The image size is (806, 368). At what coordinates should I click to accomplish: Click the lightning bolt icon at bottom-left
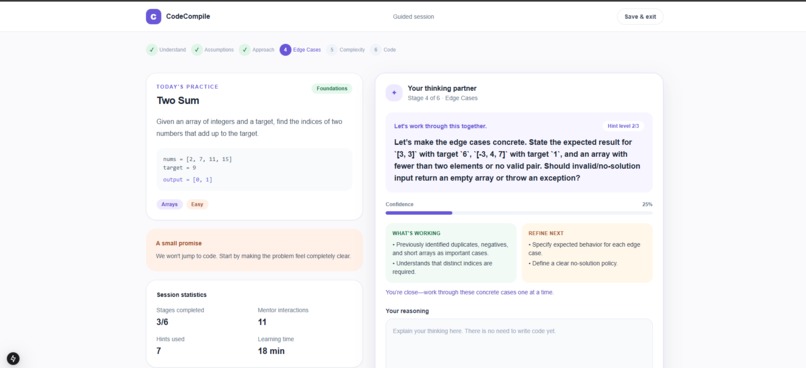pyautogui.click(x=13, y=359)
